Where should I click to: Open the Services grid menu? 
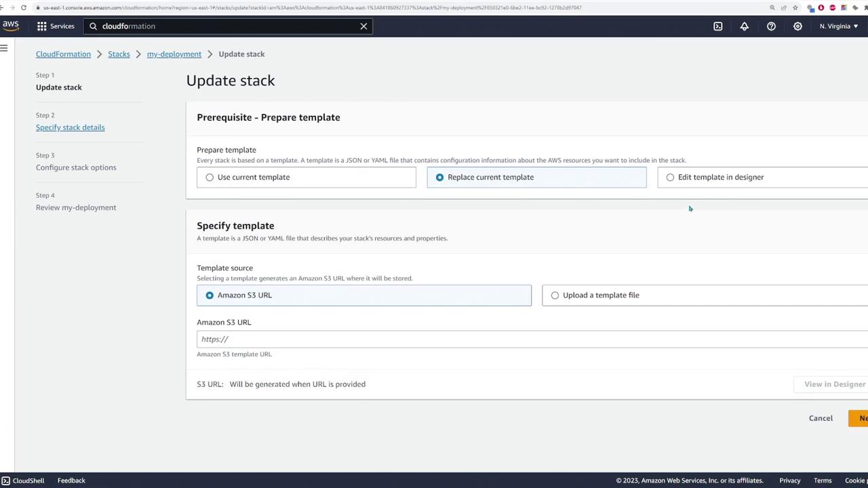click(56, 26)
